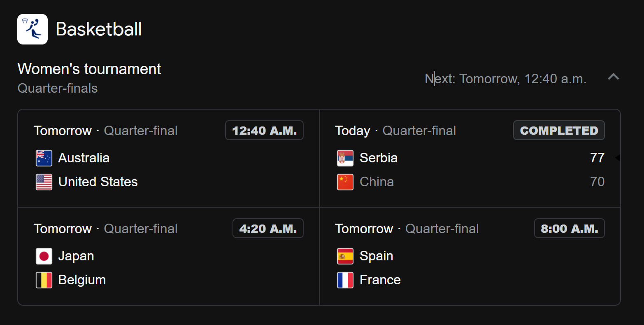The width and height of the screenshot is (644, 325).
Task: Select the 8:00 A.M. time badge
Action: pyautogui.click(x=569, y=229)
